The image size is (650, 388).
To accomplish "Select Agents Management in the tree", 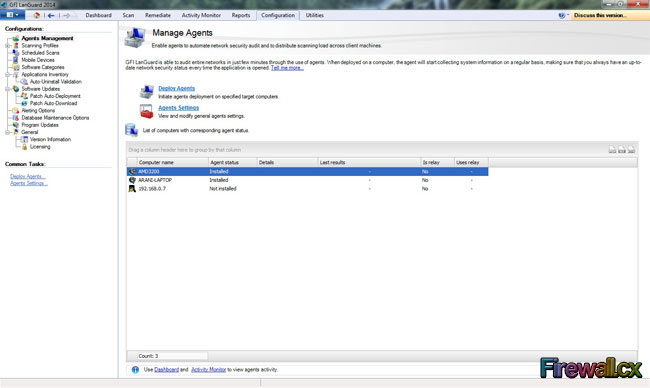I will click(47, 38).
